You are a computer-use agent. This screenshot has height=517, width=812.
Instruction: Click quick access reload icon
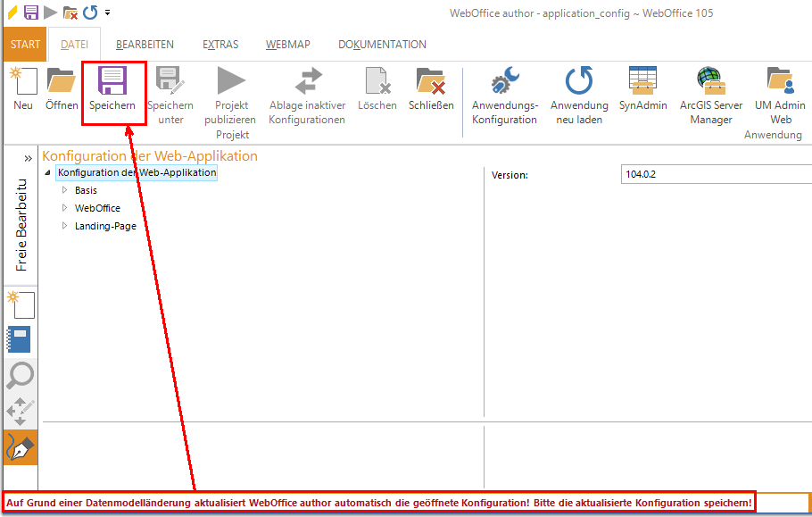point(90,12)
